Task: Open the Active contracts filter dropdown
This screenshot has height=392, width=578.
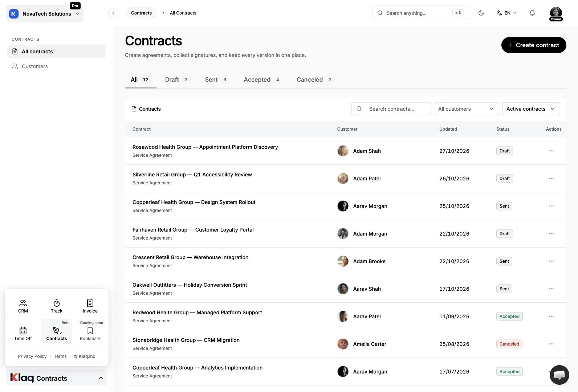Action: (531, 109)
